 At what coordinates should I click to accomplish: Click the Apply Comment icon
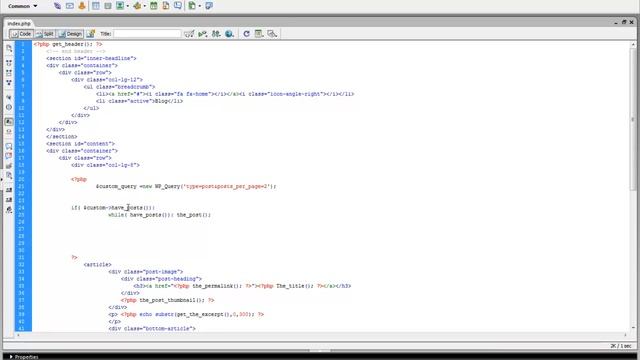coord(9,147)
